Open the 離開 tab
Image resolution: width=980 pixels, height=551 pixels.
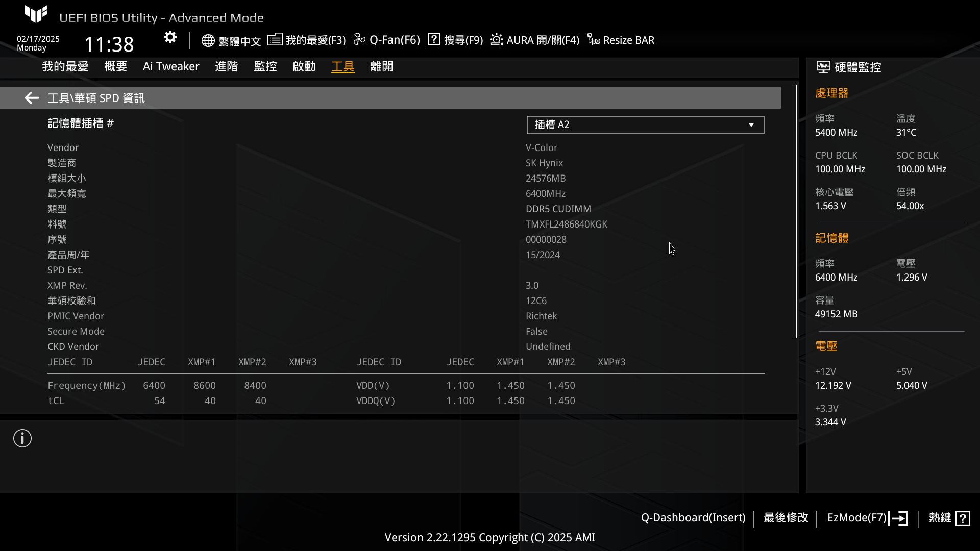pyautogui.click(x=382, y=67)
